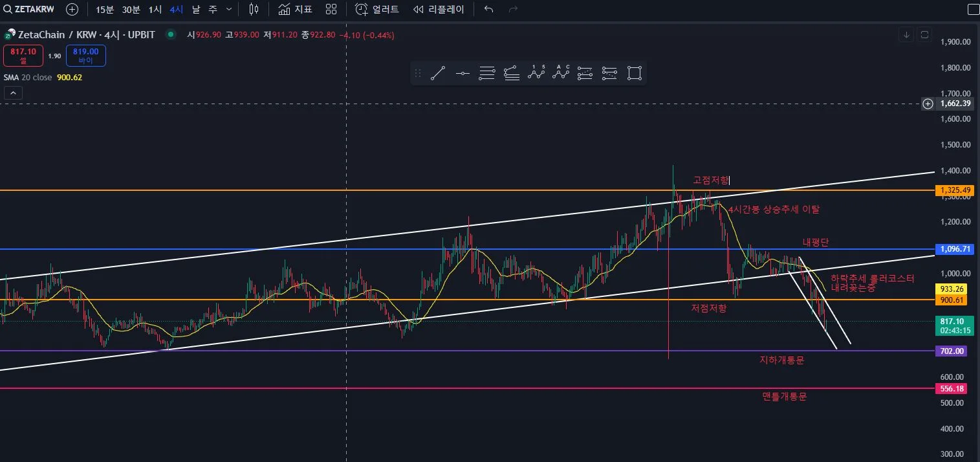Screen dimensions: 980x462
Task: Click the top-right fullscreen layout icon
Action: (973, 10)
